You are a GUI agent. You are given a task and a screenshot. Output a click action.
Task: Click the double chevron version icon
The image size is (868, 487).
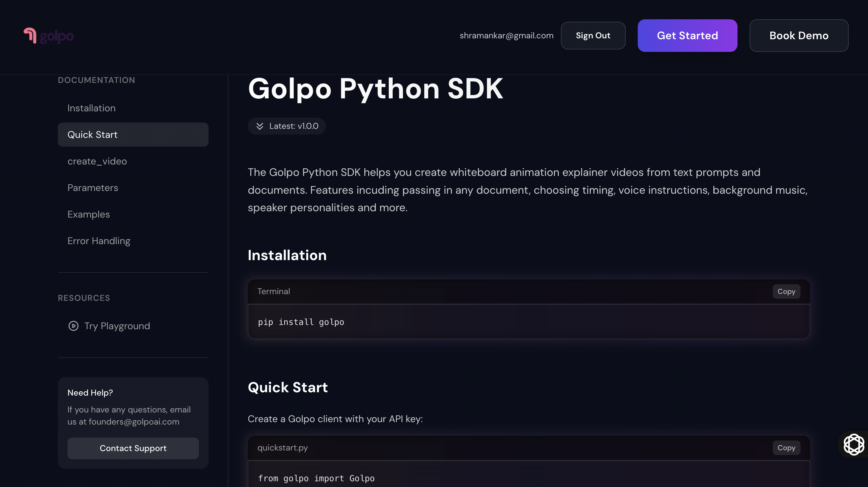pos(259,126)
